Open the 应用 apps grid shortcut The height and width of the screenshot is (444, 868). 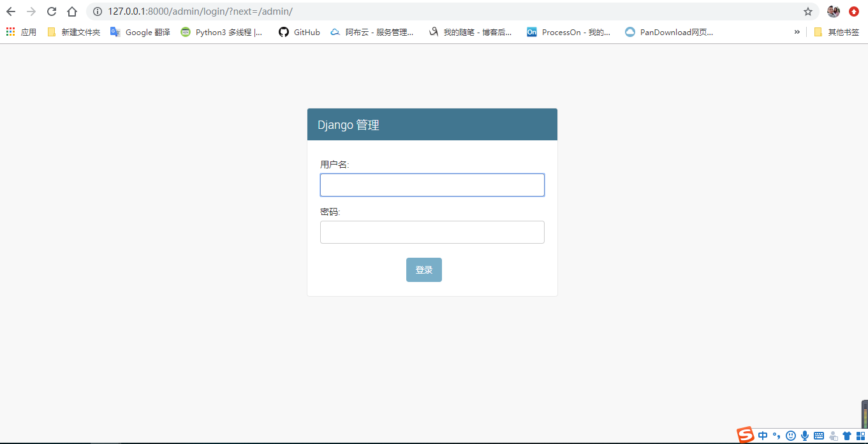tap(21, 32)
